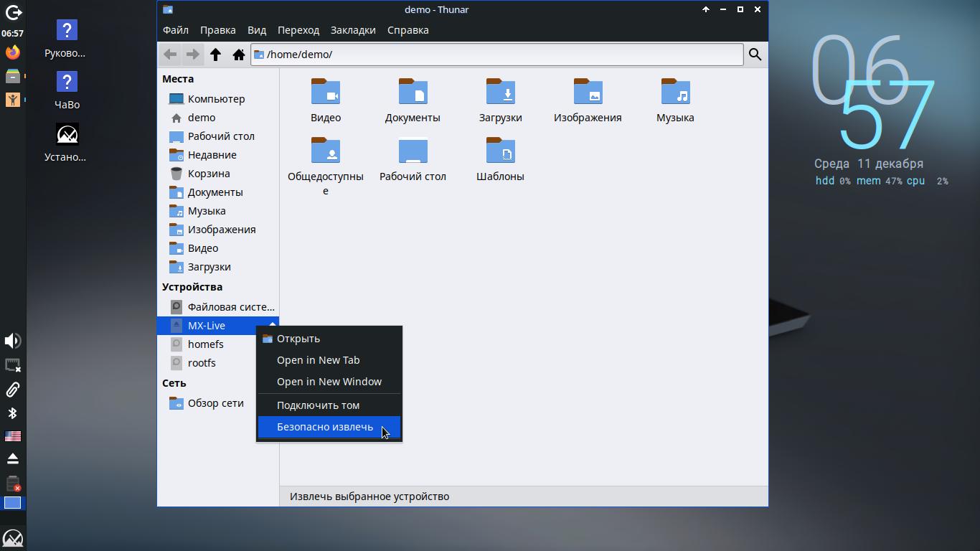
Task: Open the Правка menu
Action: coord(218,30)
